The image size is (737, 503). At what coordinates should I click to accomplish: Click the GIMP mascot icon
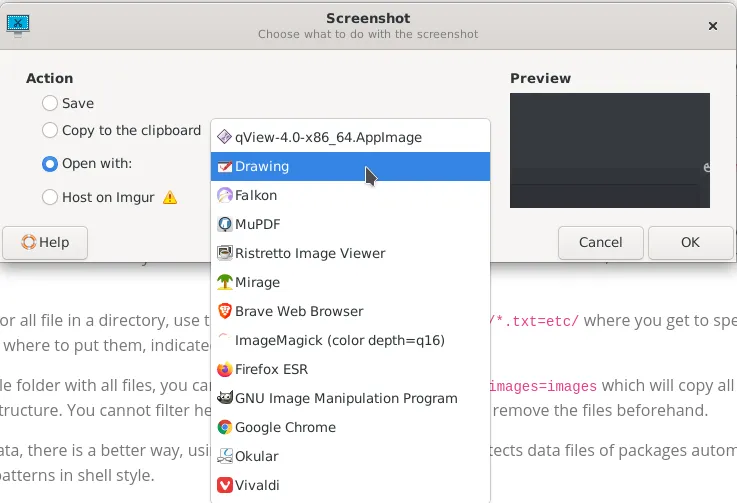click(224, 398)
